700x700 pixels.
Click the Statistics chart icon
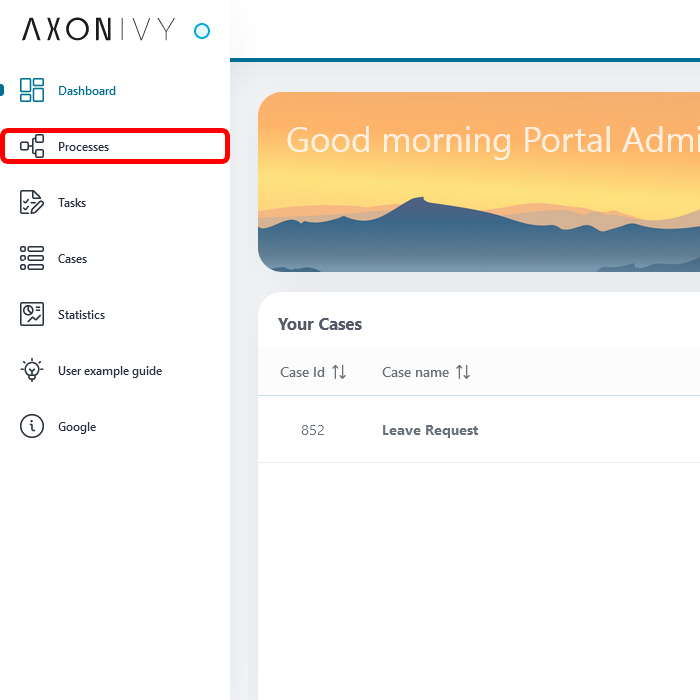32,314
